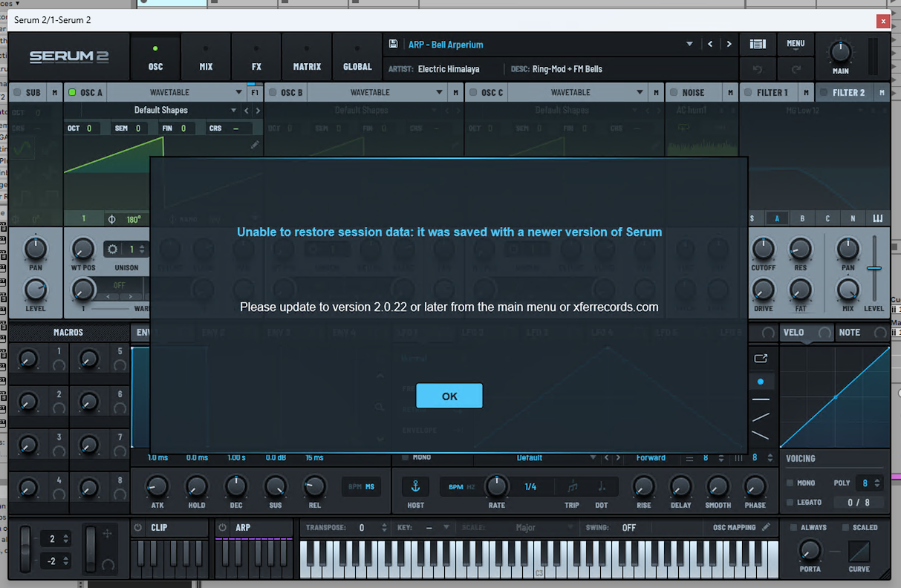Viewport: 901px width, 588px height.
Task: Open the preset browser list icon
Action: (758, 45)
